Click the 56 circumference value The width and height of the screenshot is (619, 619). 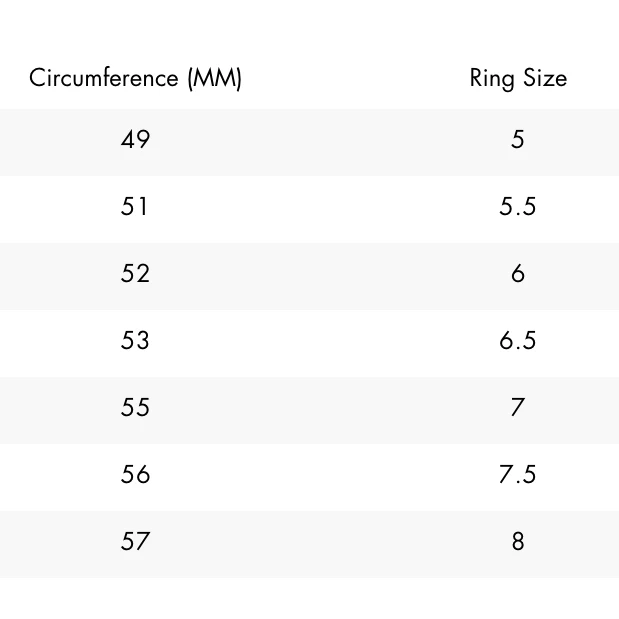[x=135, y=474]
